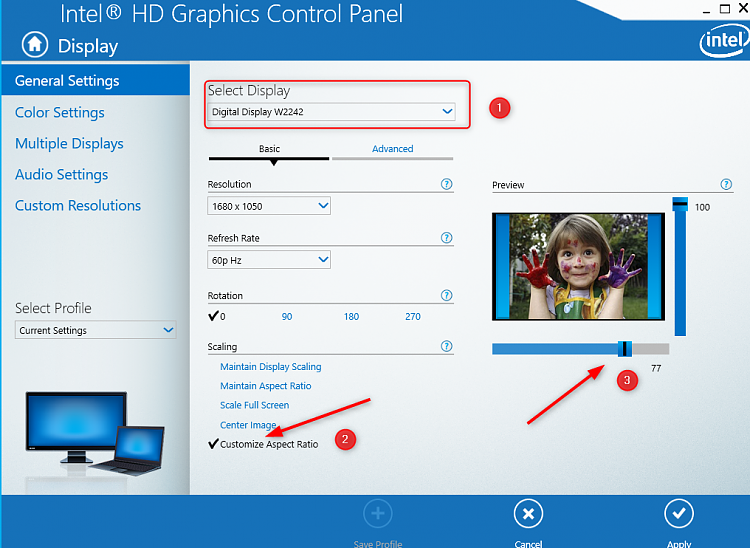Click the monitor and laptop illustration
The width and height of the screenshot is (750, 548).
click(x=95, y=434)
